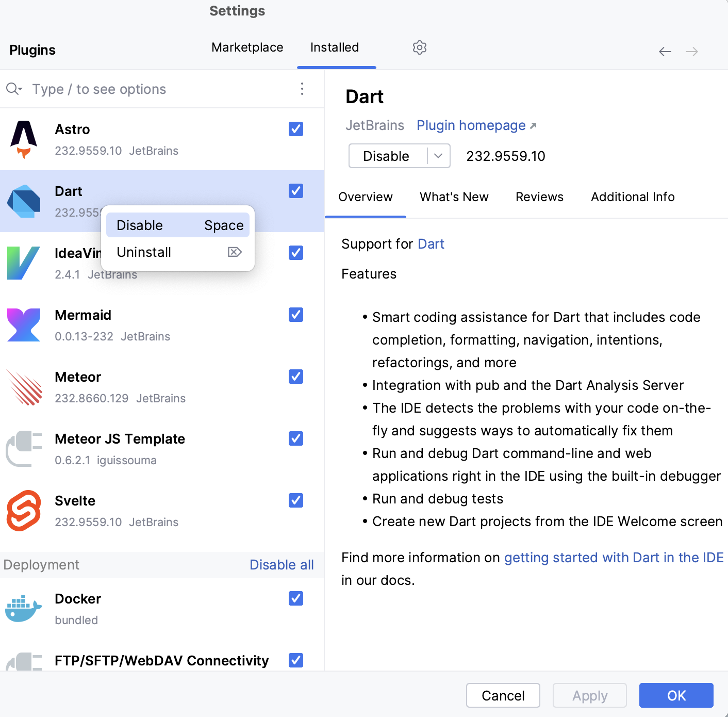This screenshot has height=717, width=728.
Task: Click the forward navigation arrow
Action: click(x=692, y=52)
